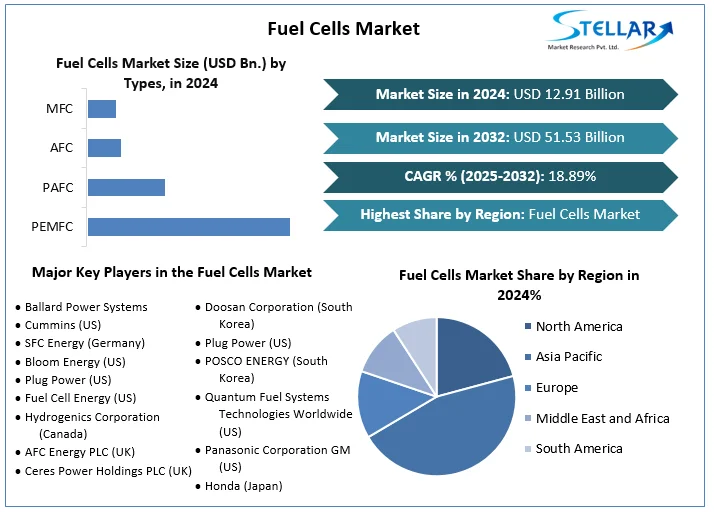This screenshot has width=714, height=512.
Task: Click the North America legend color square
Action: [x=527, y=327]
